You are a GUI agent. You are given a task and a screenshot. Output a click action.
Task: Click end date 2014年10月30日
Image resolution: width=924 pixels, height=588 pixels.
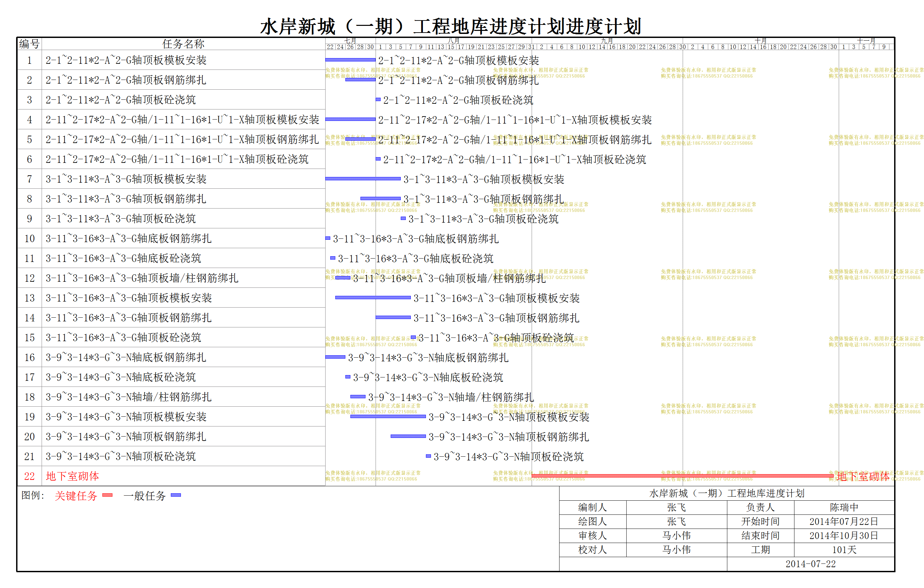[844, 535]
